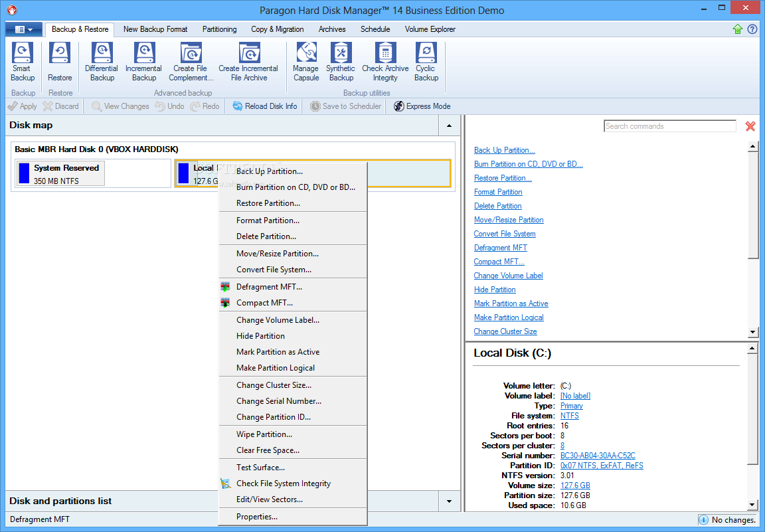Open the Volume Explorer tab
765x532 pixels.
[x=430, y=29]
